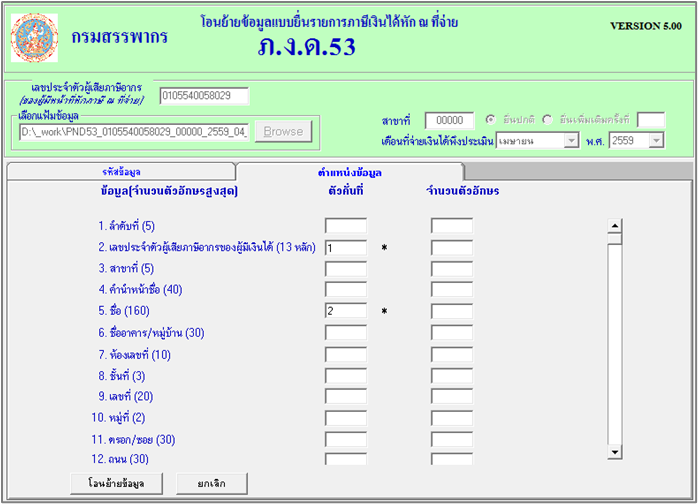Click the label 5. ชื่อ (160)

124,311
